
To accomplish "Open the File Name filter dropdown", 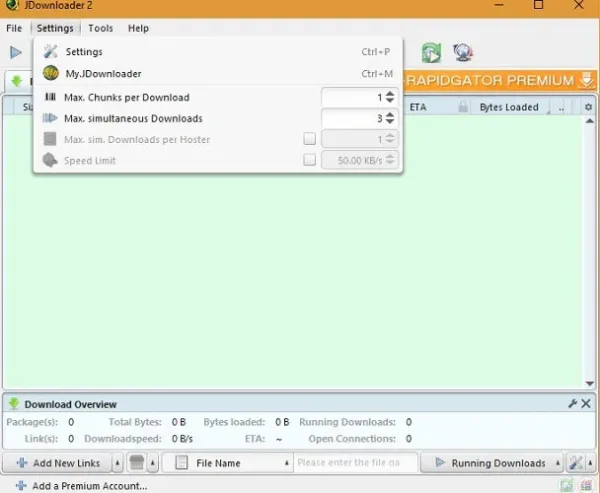I will [228, 463].
